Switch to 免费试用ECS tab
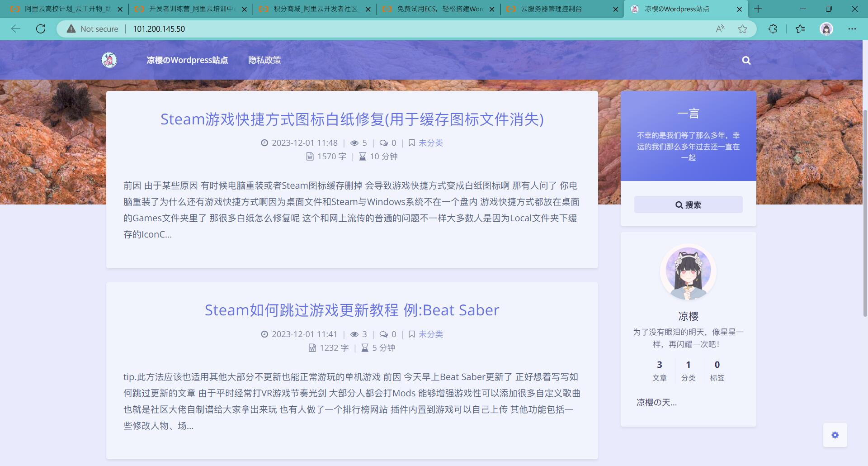This screenshot has height=466, width=868. click(439, 9)
